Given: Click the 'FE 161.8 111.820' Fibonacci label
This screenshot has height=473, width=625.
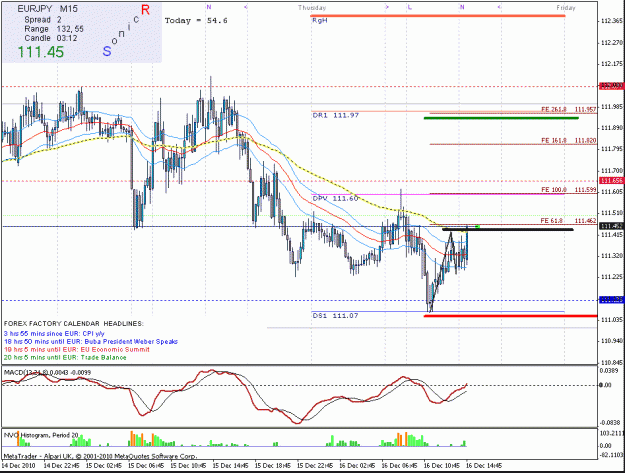Looking at the screenshot, I should [568, 140].
